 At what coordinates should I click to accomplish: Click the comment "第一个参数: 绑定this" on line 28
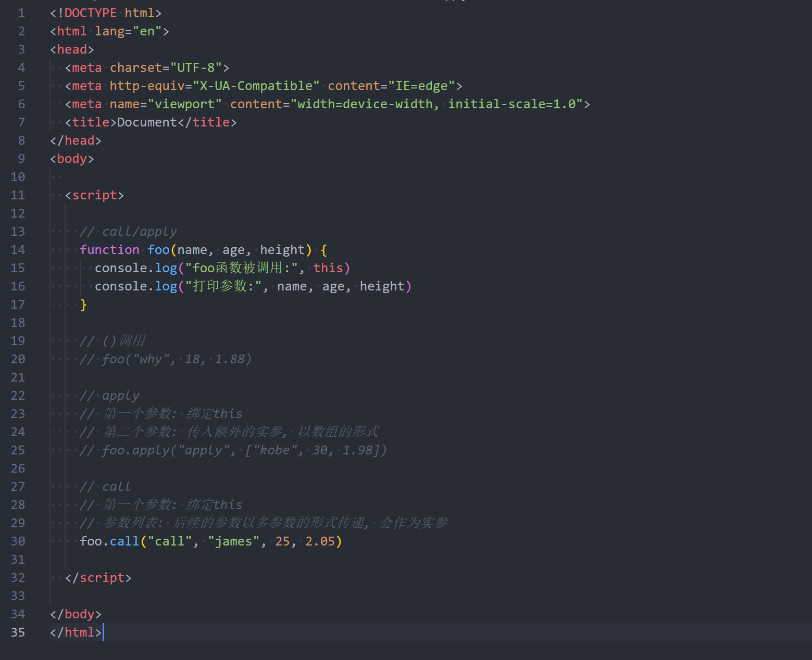(x=161, y=505)
